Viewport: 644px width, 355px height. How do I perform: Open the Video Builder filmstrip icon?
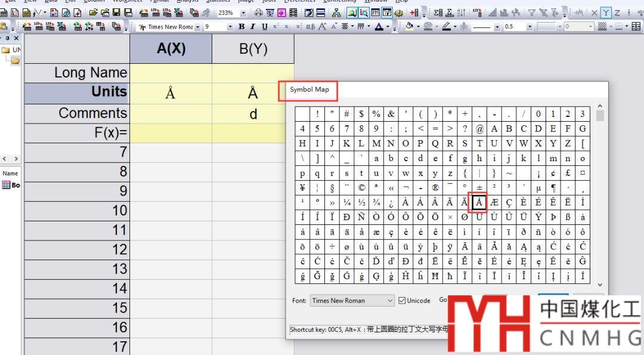click(x=293, y=13)
